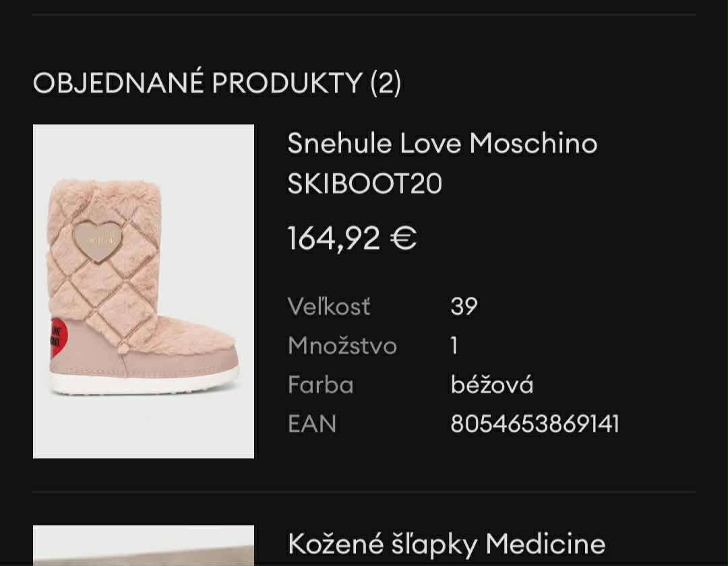Click the béžová color value
The image size is (728, 566).
click(491, 385)
